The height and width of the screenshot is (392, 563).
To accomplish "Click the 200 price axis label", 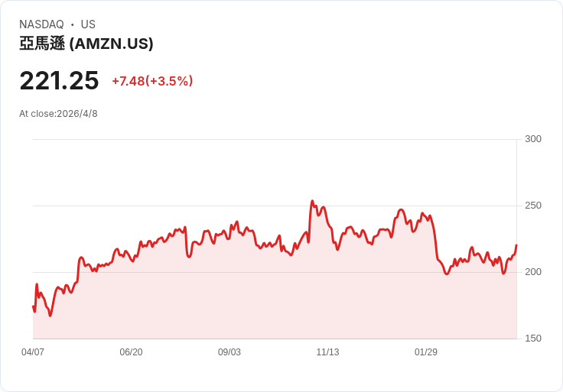I will [532, 272].
